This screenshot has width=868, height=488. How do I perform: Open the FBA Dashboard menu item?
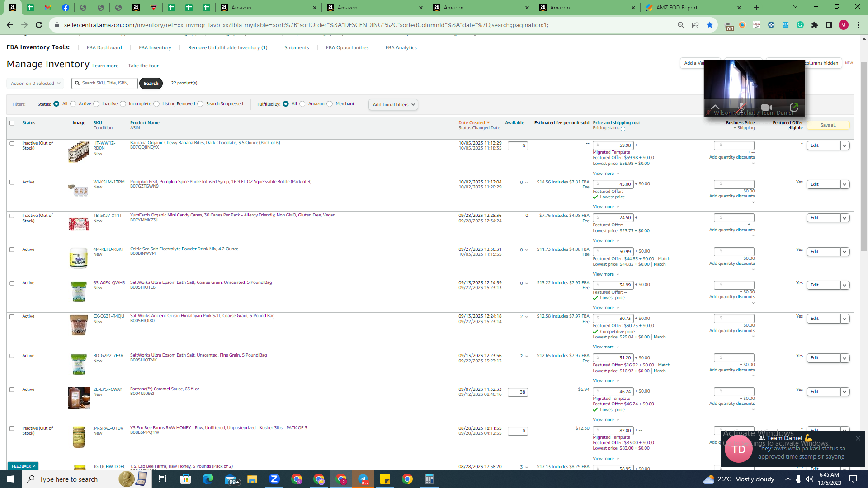104,48
